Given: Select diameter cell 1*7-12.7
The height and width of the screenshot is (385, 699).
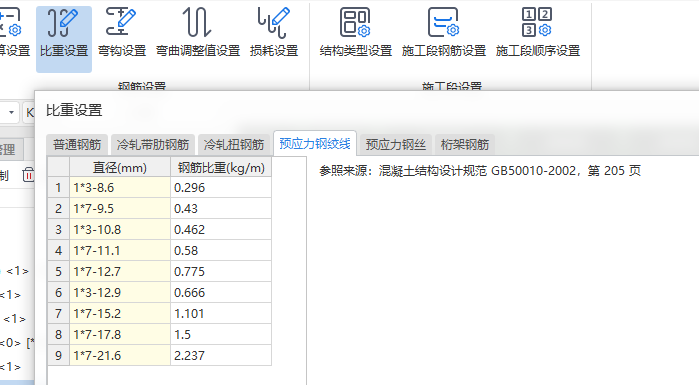Looking at the screenshot, I should [120, 271].
